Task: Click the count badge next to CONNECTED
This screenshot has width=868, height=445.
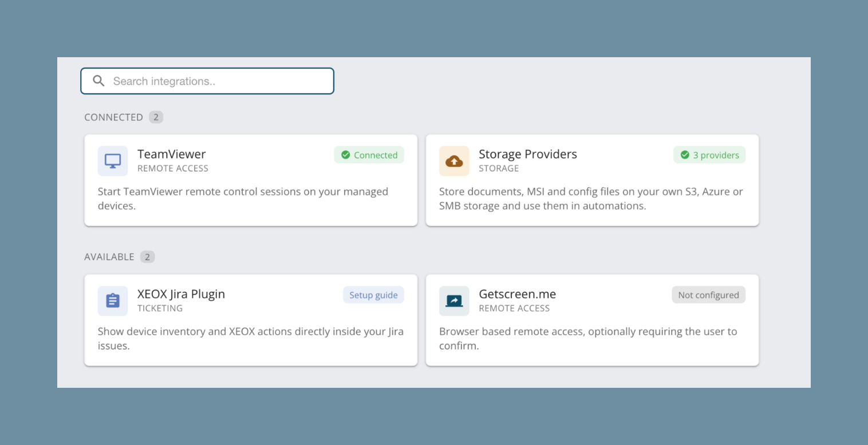Action: 156,117
